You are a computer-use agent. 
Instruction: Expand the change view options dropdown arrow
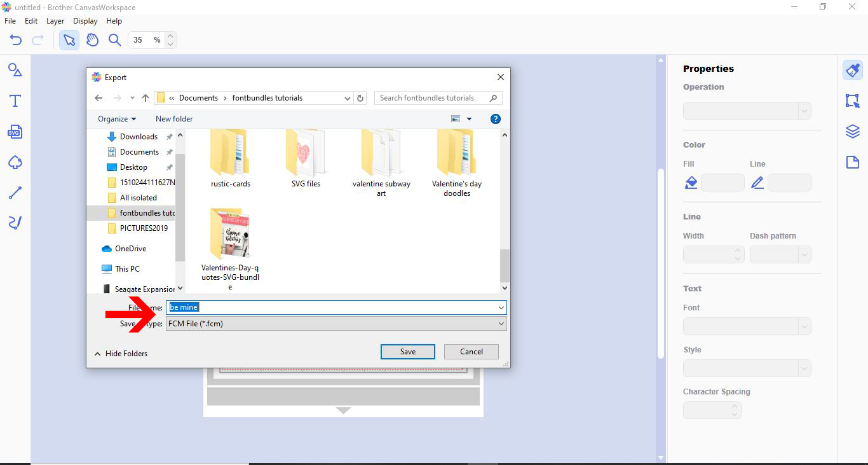(468, 119)
